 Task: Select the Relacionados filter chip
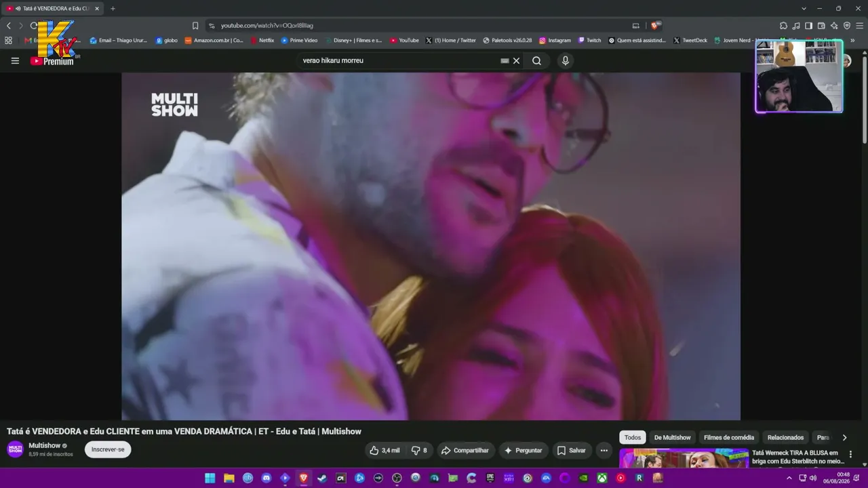(x=785, y=437)
